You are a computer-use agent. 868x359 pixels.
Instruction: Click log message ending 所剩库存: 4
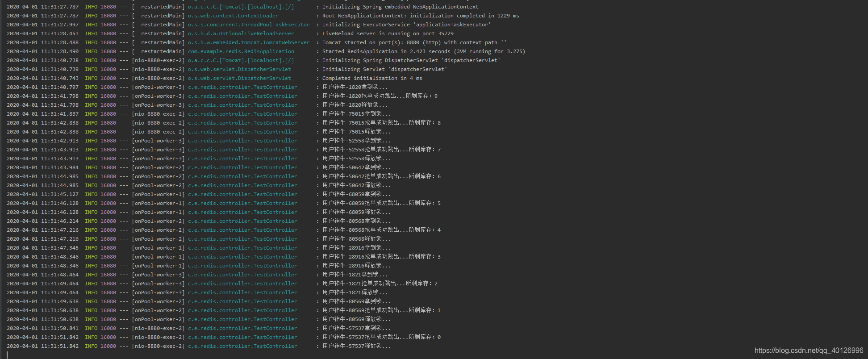(x=382, y=230)
